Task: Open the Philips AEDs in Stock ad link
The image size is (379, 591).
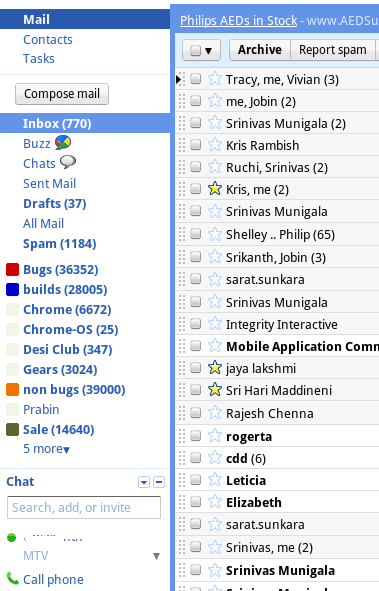Action: pyautogui.click(x=238, y=20)
